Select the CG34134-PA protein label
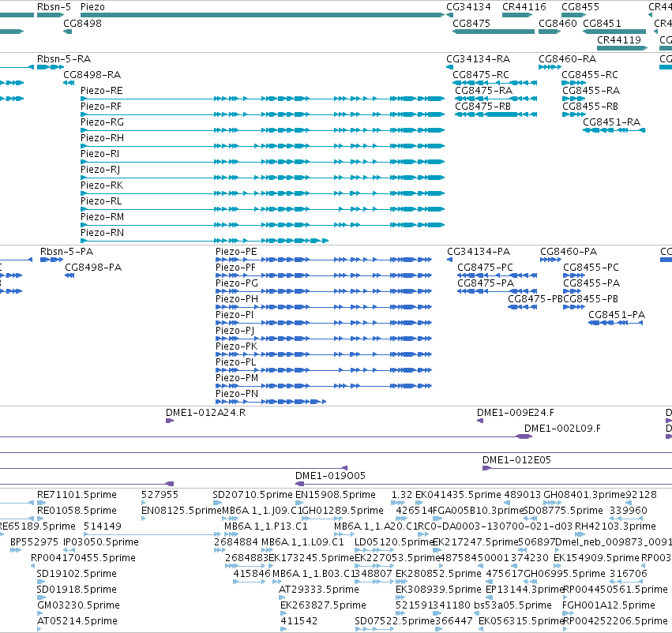This screenshot has width=672, height=633. [479, 252]
